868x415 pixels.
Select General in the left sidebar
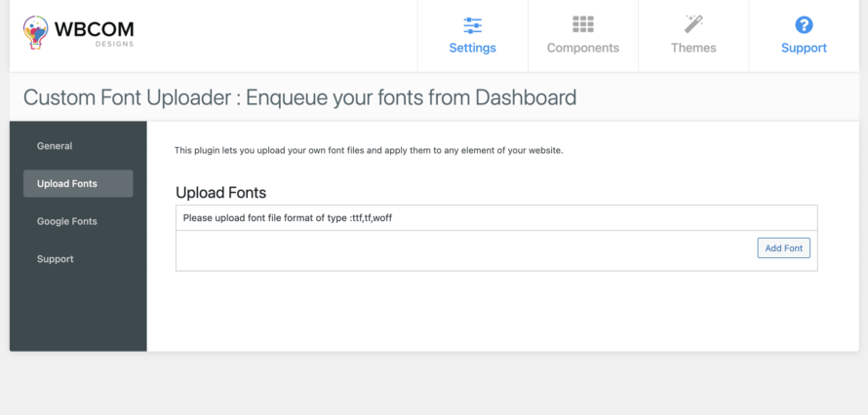coord(55,146)
